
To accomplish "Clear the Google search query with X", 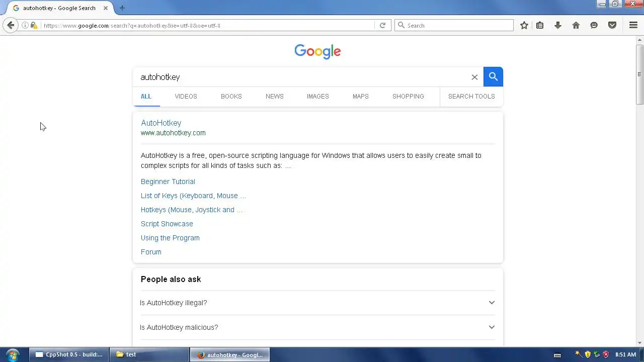I will point(474,77).
